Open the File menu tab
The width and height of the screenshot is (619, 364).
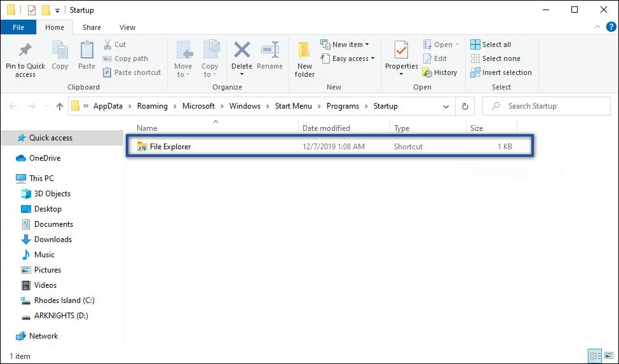pos(18,27)
